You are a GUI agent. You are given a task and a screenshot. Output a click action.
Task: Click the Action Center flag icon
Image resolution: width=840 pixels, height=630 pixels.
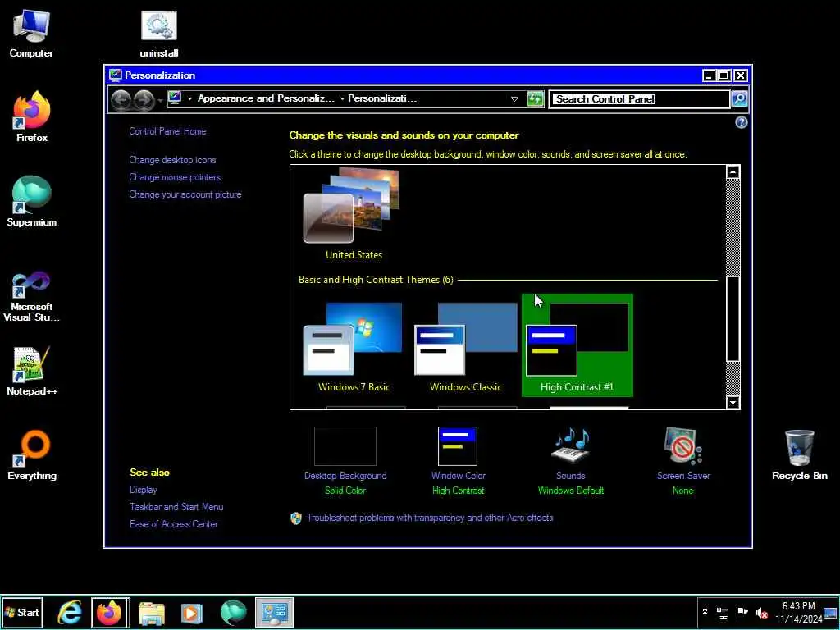click(x=742, y=613)
